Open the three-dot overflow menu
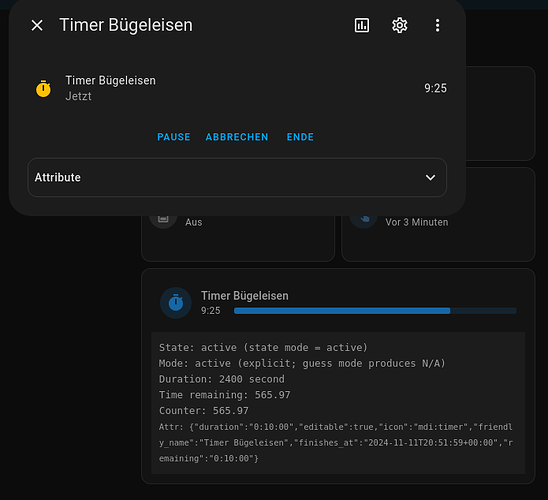The width and height of the screenshot is (548, 500). [437, 25]
